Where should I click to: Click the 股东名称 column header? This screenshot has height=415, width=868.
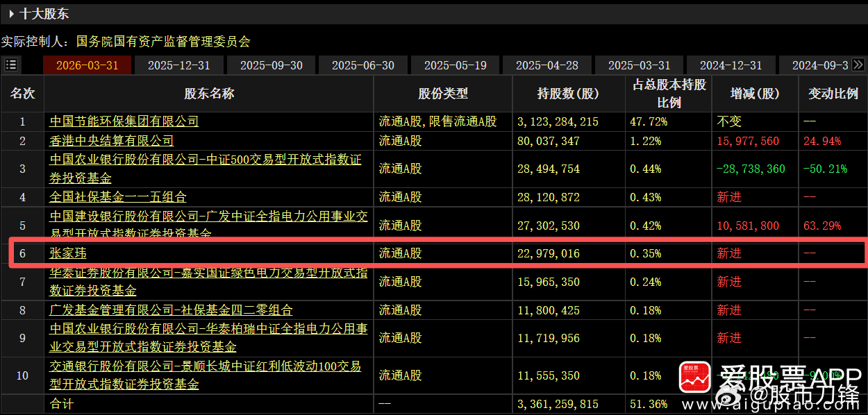(x=209, y=94)
